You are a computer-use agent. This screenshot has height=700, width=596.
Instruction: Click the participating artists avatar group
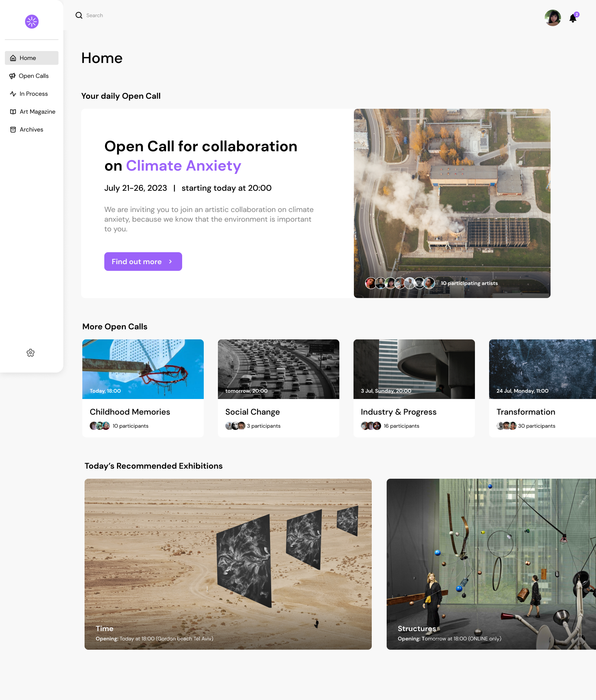tap(400, 283)
